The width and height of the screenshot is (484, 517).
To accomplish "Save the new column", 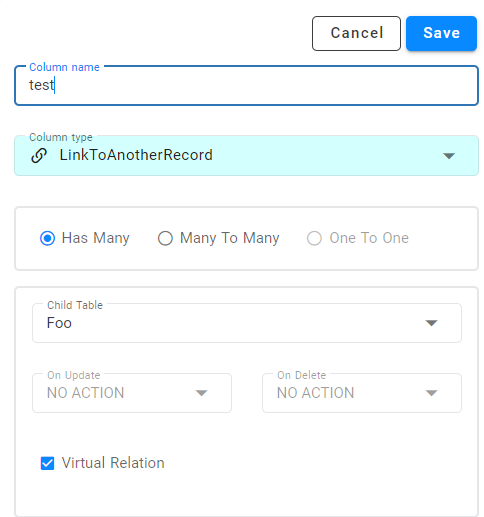I will [x=441, y=33].
